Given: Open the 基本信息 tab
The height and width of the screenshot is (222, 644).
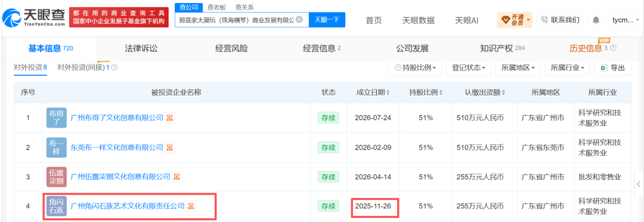Looking at the screenshot, I should 51,48.
